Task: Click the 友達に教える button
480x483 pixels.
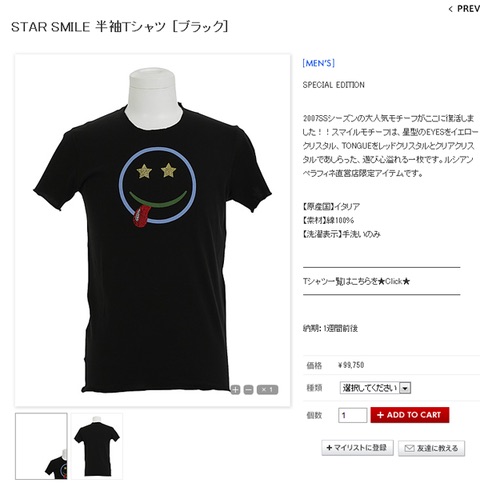Action: (x=431, y=448)
